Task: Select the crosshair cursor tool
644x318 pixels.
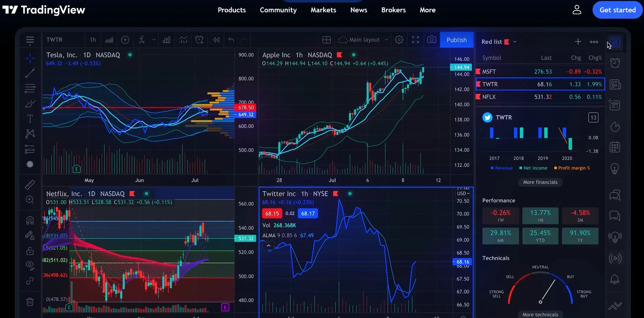Action: [30, 58]
